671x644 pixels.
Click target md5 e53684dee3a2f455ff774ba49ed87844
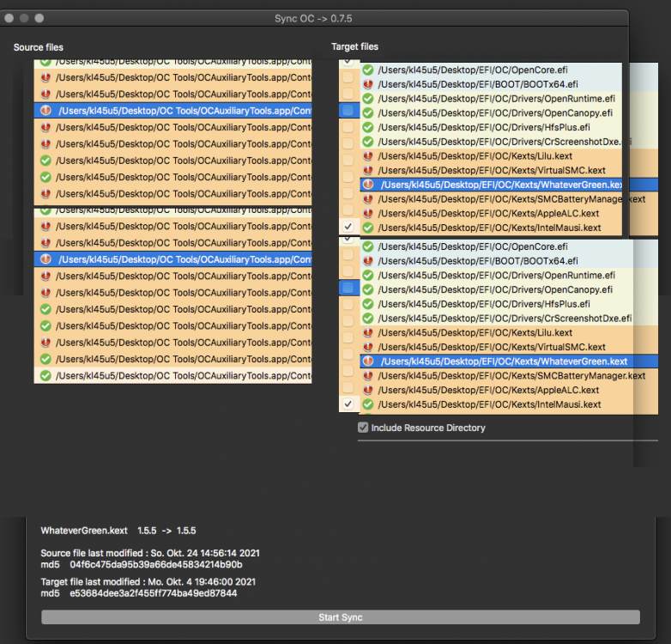pyautogui.click(x=154, y=593)
